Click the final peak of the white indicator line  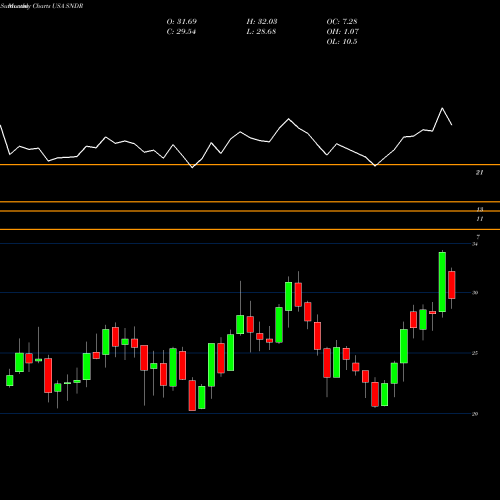[442, 108]
